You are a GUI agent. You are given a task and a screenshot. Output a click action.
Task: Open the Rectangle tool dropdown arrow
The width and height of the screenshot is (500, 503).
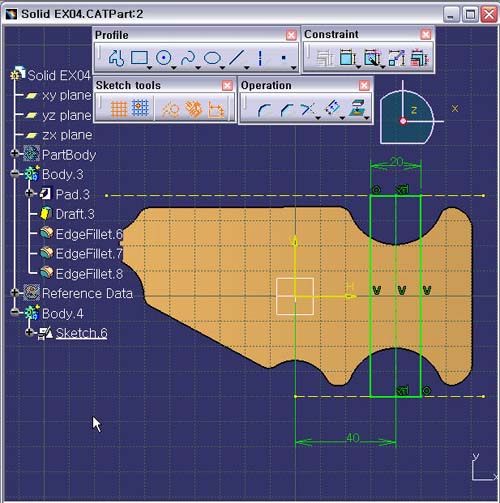click(x=149, y=68)
